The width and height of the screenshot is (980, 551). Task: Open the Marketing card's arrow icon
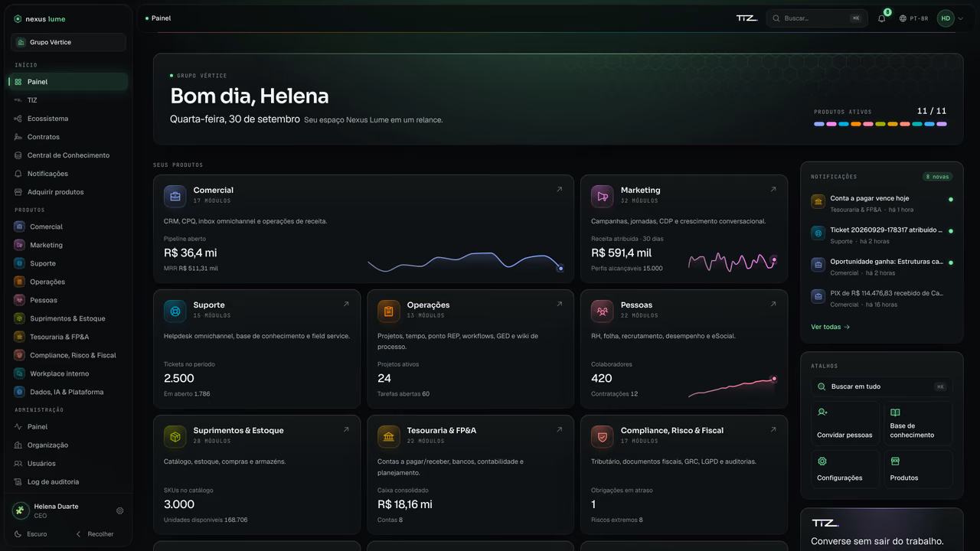click(x=773, y=190)
